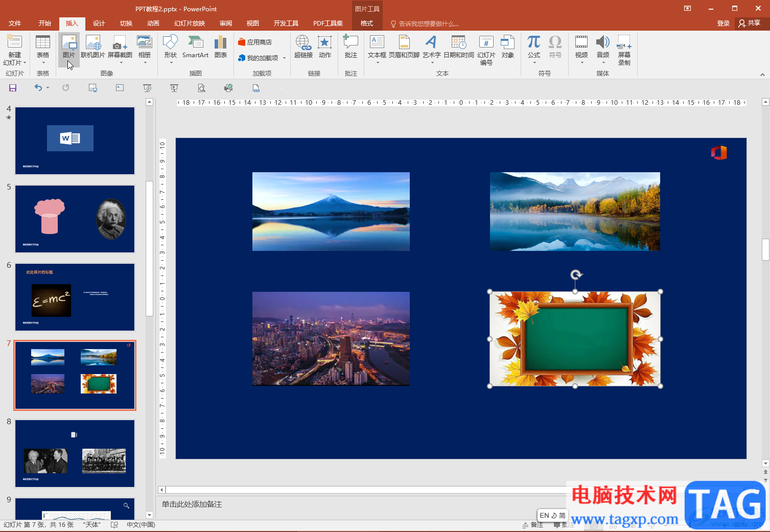Expand the 形状 shapes dropdown
This screenshot has width=770, height=532.
[171, 62]
